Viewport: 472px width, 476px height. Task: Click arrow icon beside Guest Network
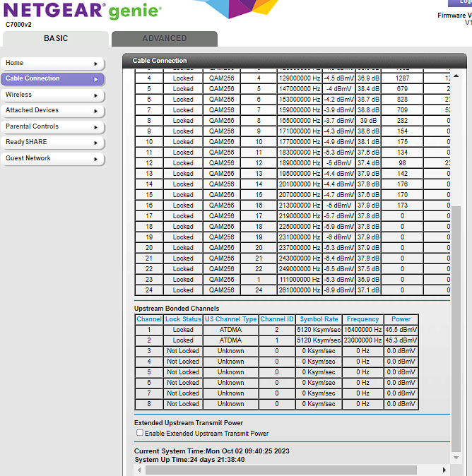click(x=95, y=159)
